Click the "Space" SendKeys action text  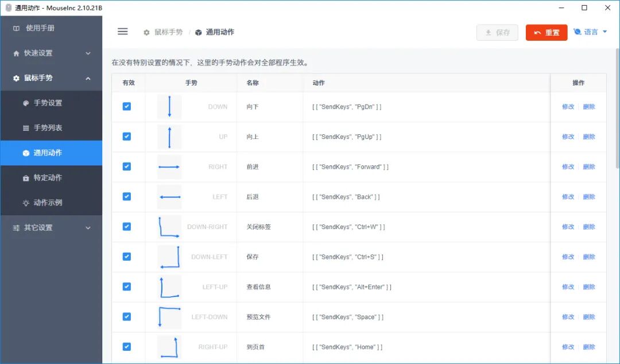click(347, 317)
